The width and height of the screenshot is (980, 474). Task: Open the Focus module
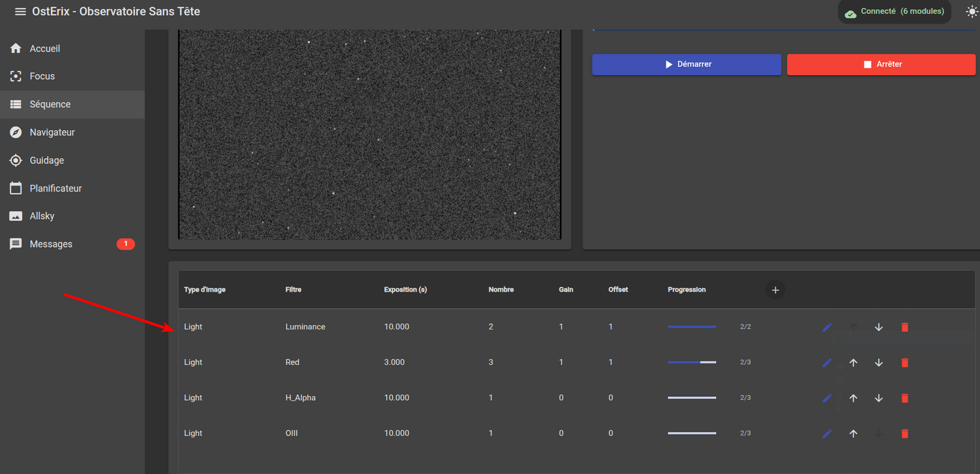pos(42,76)
